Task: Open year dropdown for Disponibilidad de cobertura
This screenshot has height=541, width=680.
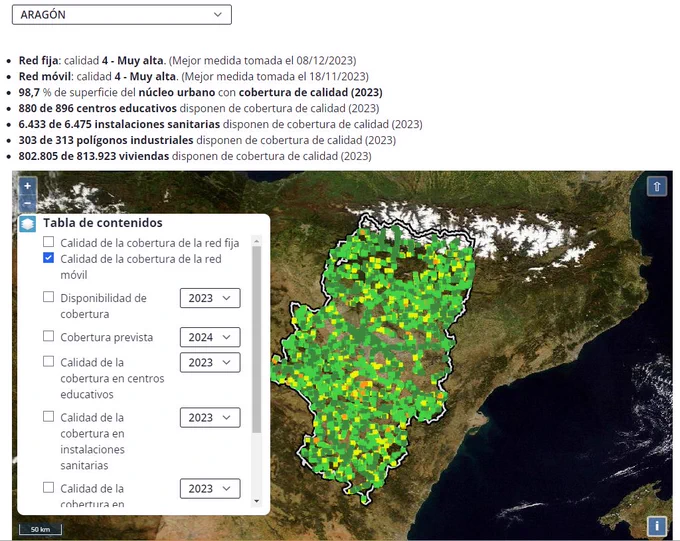Action: 210,298
